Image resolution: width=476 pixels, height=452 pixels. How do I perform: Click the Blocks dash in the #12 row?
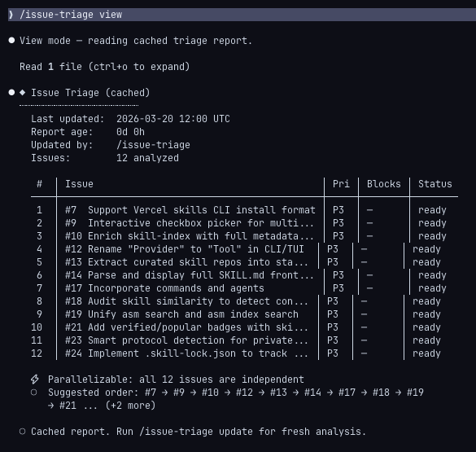tap(364, 249)
